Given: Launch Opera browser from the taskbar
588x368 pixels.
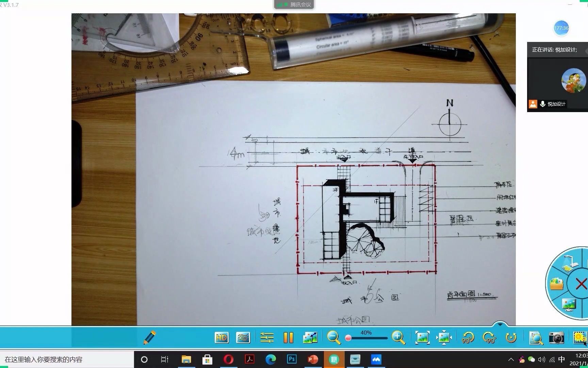Looking at the screenshot, I should (x=228, y=359).
